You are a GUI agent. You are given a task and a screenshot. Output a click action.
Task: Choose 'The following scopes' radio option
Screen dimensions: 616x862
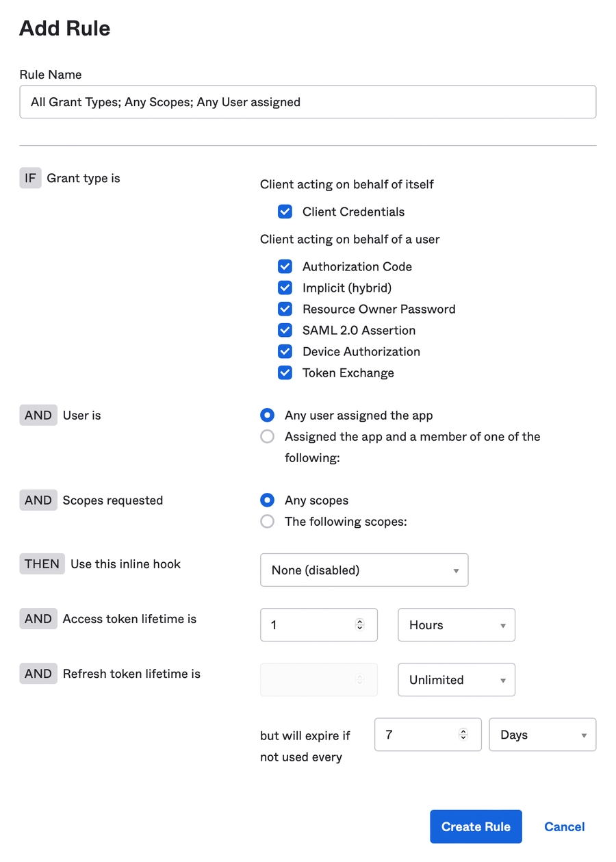click(268, 521)
